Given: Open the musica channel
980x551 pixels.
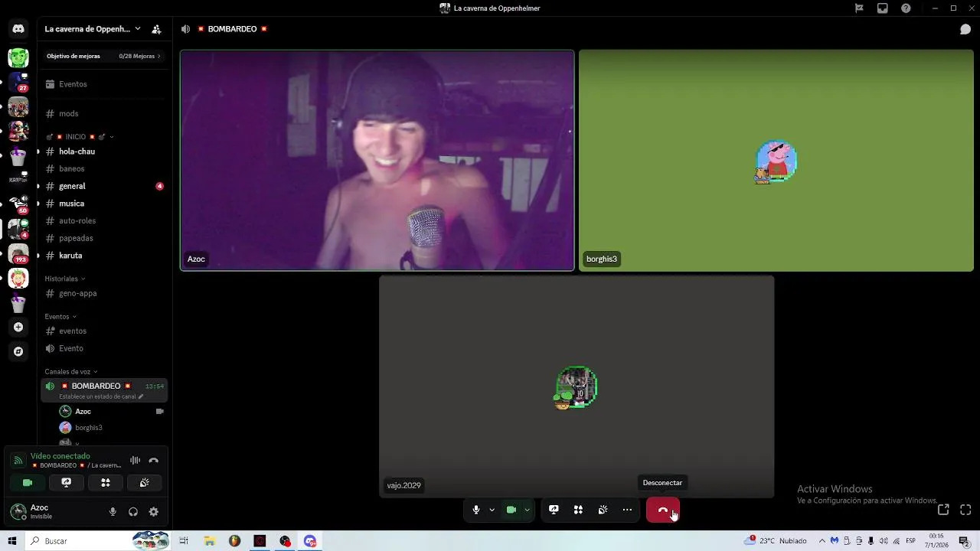Looking at the screenshot, I should (x=104, y=204).
